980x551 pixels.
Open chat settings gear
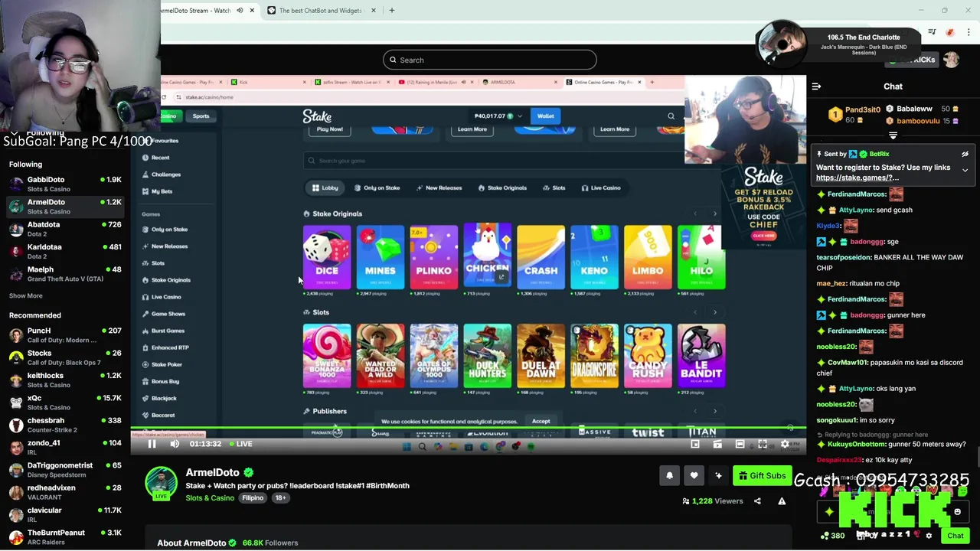(x=928, y=536)
